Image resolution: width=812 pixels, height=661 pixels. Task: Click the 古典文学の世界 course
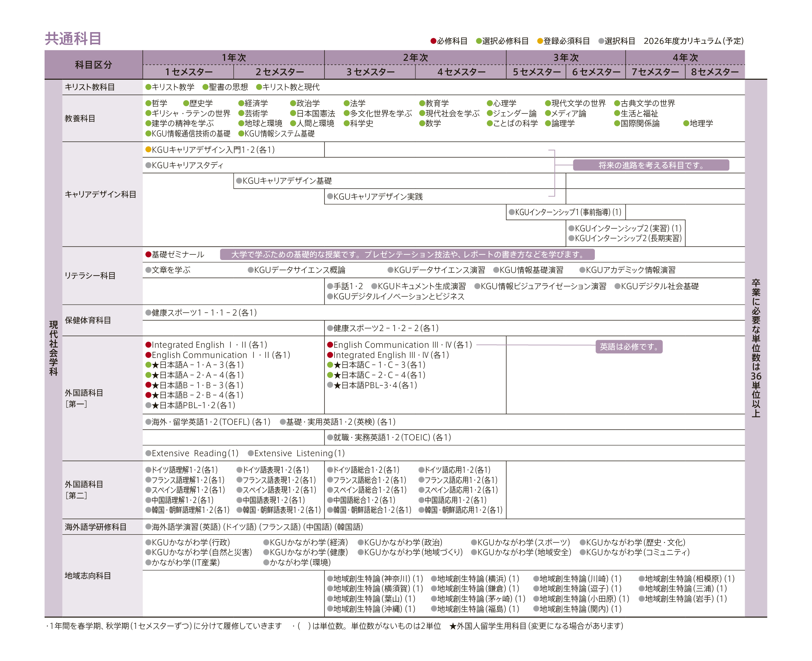tap(645, 103)
